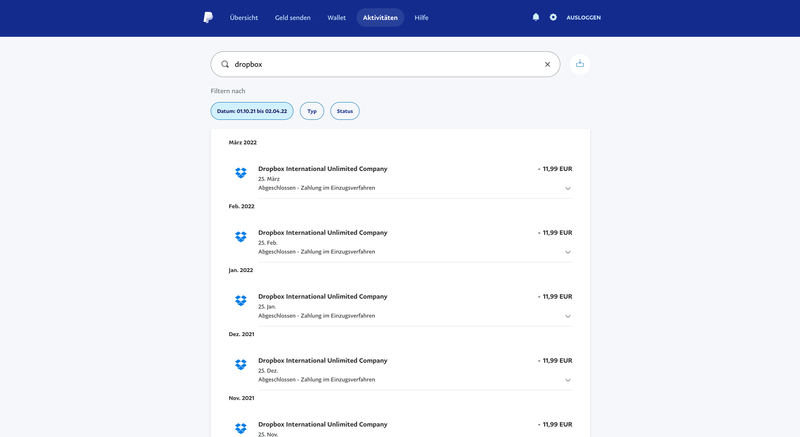Focus the dropbox search field
800x437 pixels.
[385, 64]
